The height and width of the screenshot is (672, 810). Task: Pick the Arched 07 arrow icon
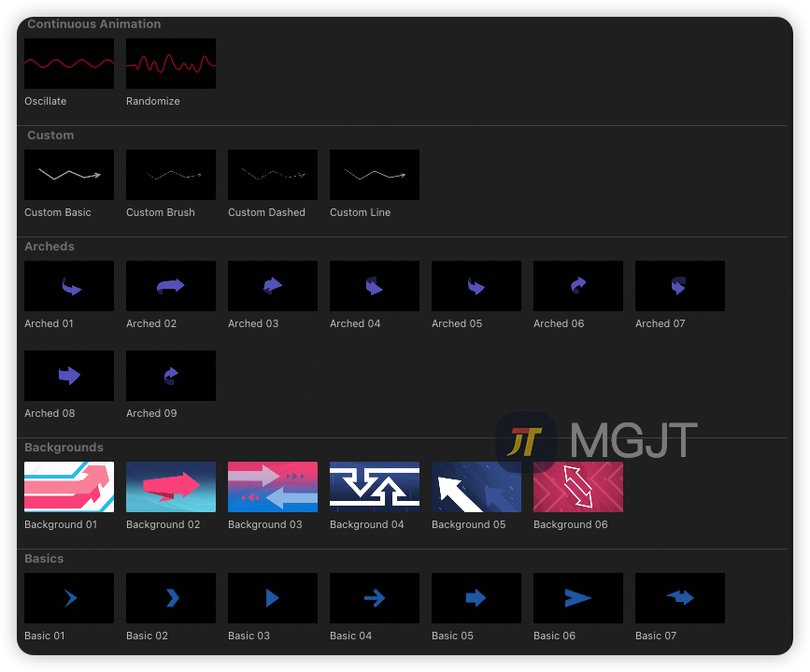point(680,286)
